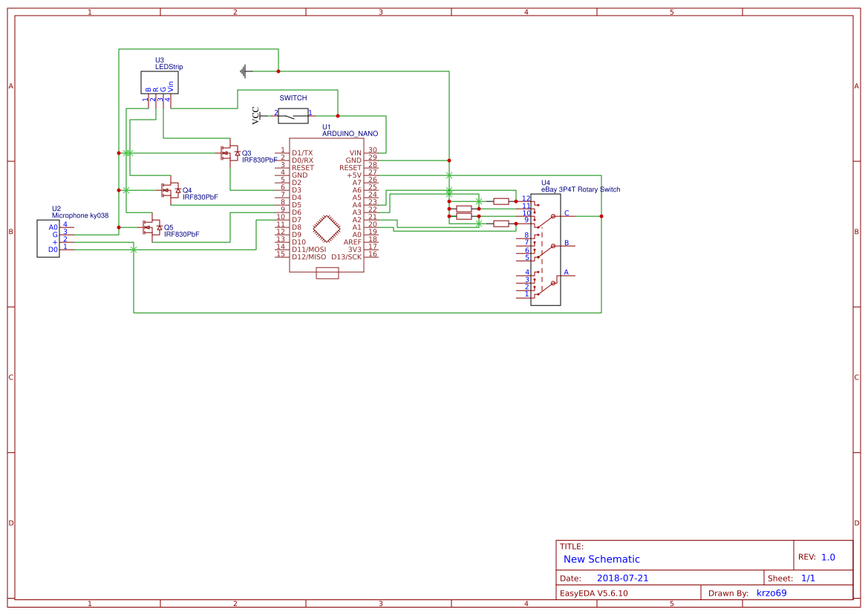Select the Q3 IRF830PbF MOSFET symbol

pyautogui.click(x=229, y=153)
